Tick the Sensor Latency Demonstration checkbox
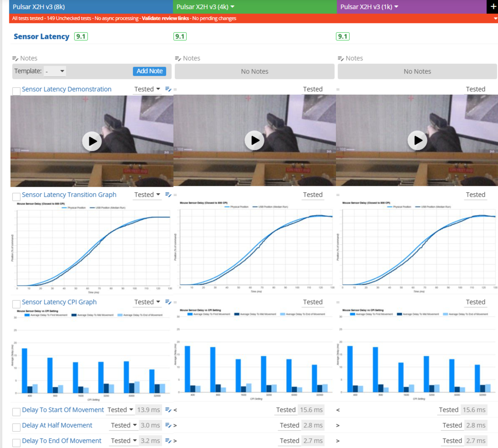The width and height of the screenshot is (498, 448). (x=16, y=91)
